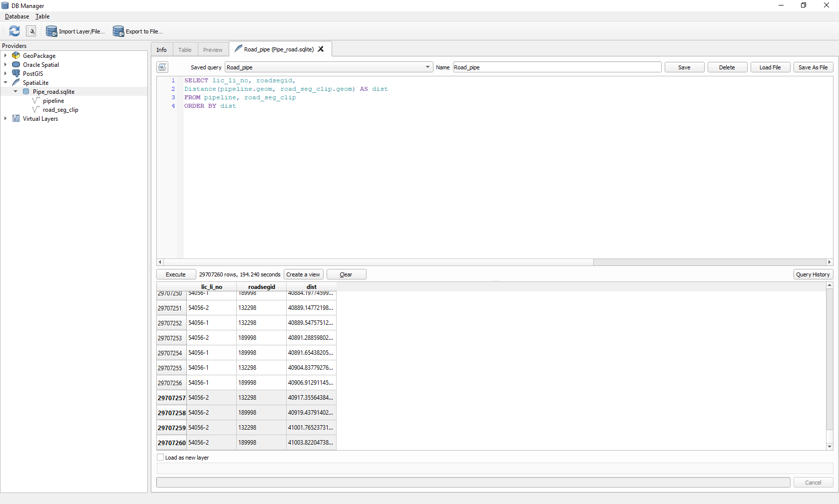The image size is (839, 504).
Task: Click the Refresh icon in toolbar
Action: pyautogui.click(x=14, y=31)
